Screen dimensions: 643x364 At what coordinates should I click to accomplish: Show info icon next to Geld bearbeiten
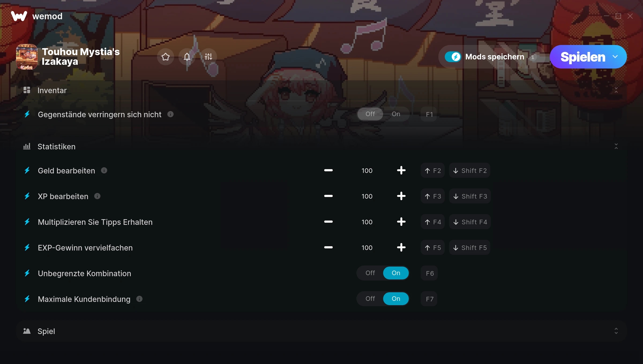[x=104, y=170]
